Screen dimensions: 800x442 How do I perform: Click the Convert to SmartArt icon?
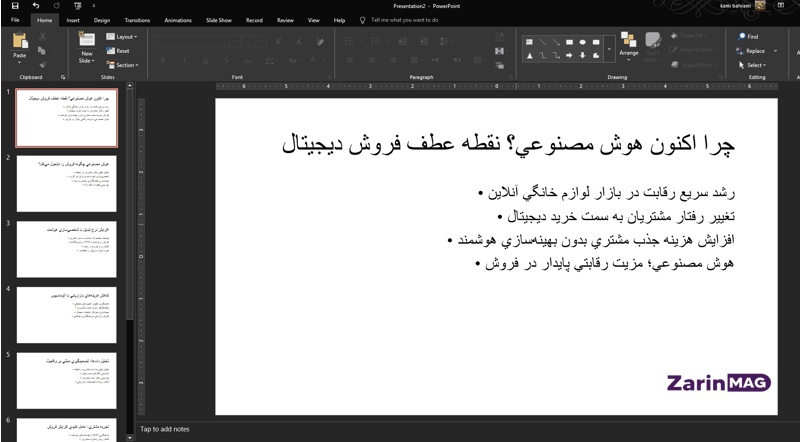tap(499, 65)
